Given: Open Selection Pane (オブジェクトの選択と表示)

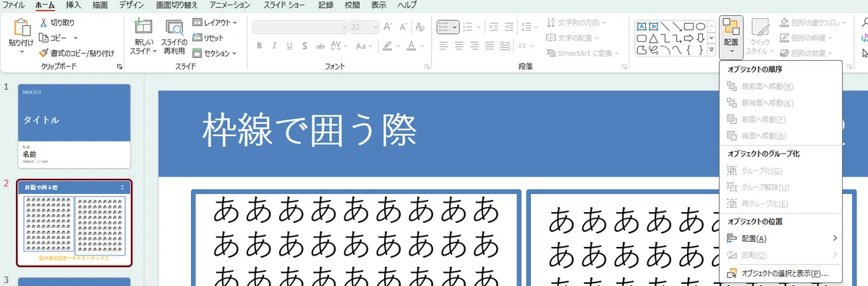Looking at the screenshot, I should coord(781,274).
